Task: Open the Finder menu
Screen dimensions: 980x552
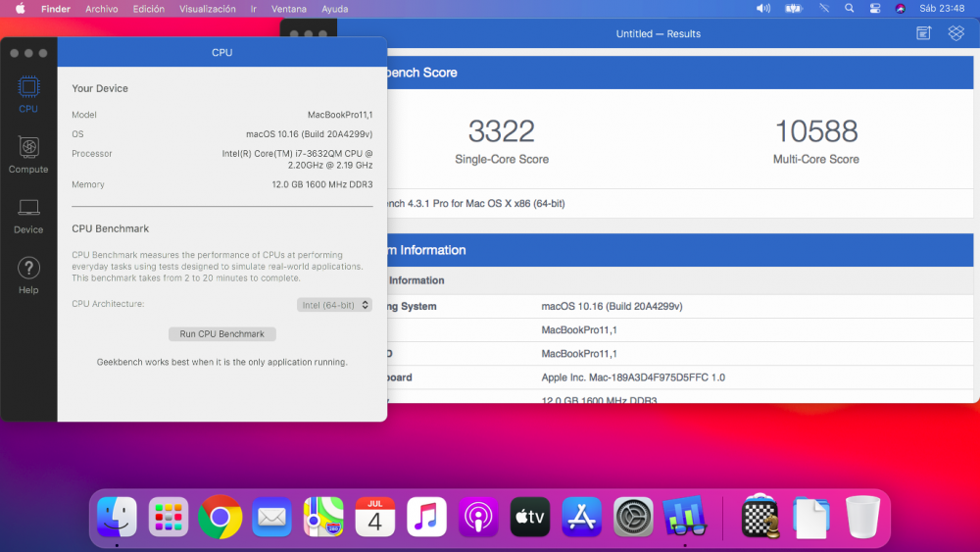Action: (x=56, y=9)
